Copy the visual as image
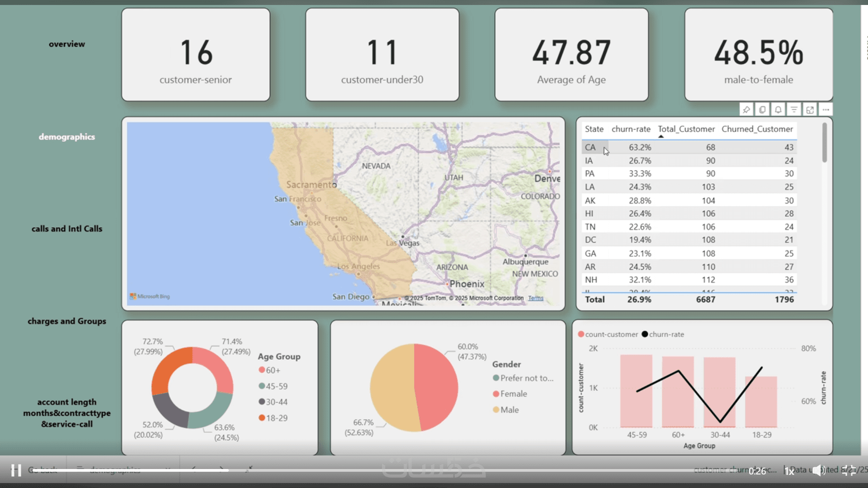The width and height of the screenshot is (868, 488). (762, 110)
